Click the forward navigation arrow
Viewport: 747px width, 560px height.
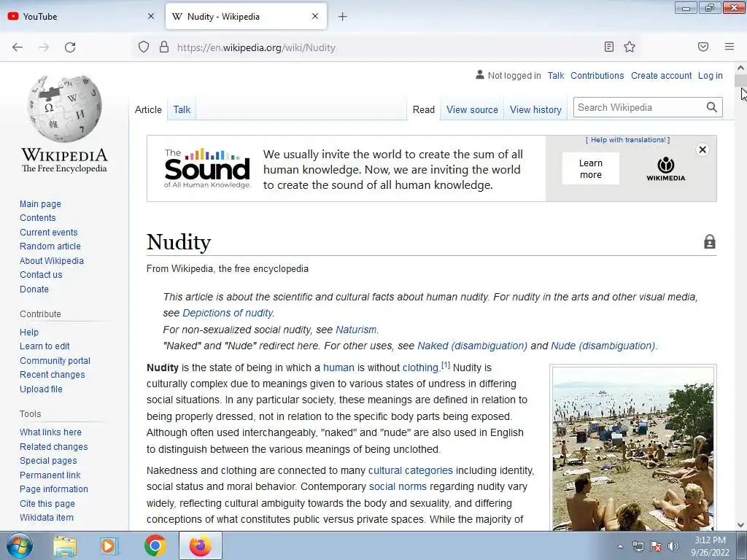coord(44,47)
